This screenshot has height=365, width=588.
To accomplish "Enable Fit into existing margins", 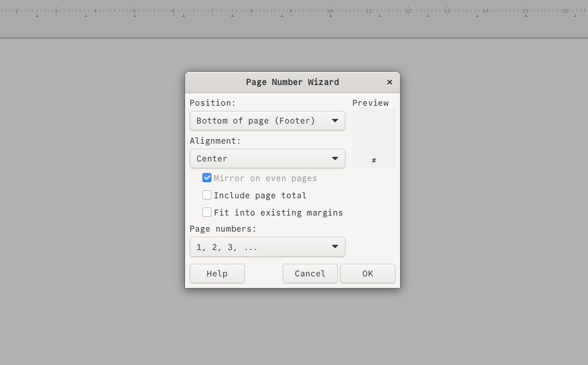I will (x=207, y=212).
